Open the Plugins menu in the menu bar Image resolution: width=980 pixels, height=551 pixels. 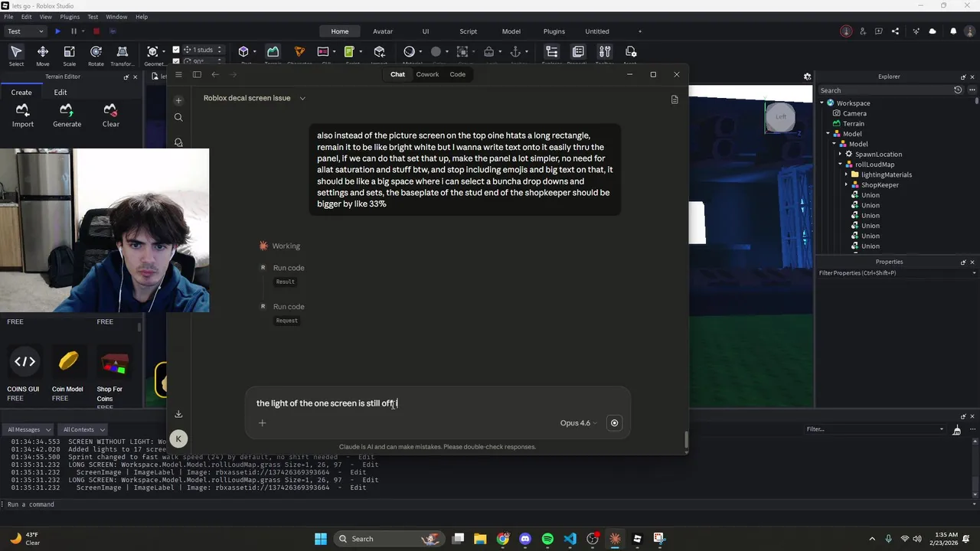point(69,17)
